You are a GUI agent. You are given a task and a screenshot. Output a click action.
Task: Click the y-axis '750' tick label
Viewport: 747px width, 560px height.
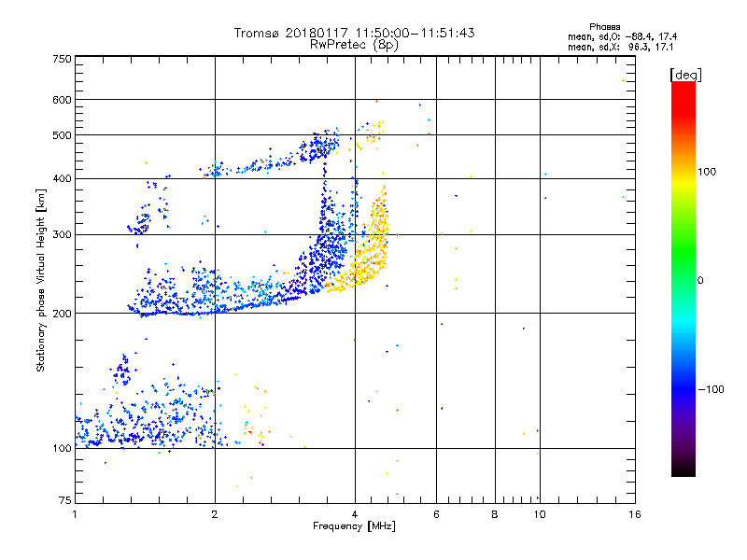62,59
